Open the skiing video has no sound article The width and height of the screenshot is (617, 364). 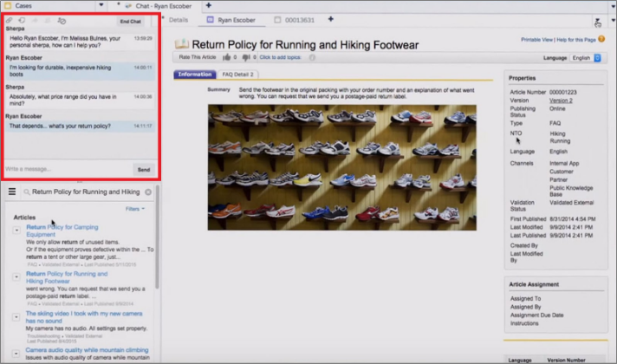point(84,317)
